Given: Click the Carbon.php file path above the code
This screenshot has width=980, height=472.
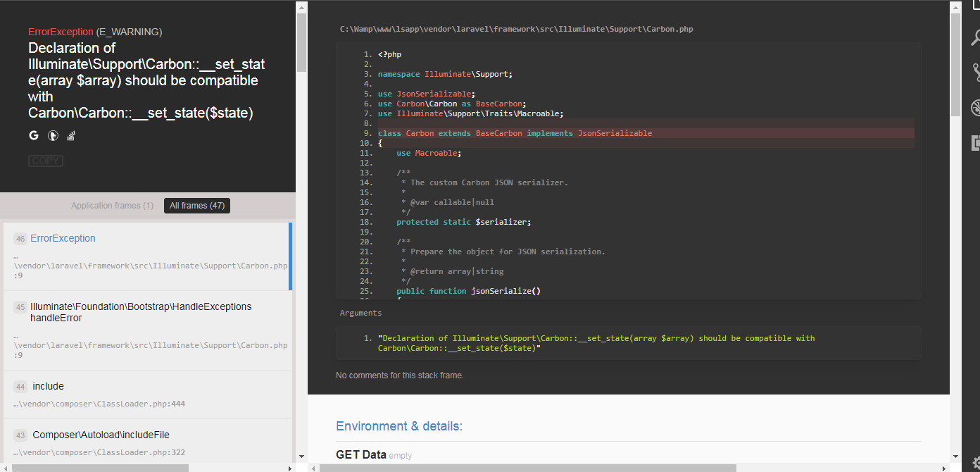Looking at the screenshot, I should 516,30.
